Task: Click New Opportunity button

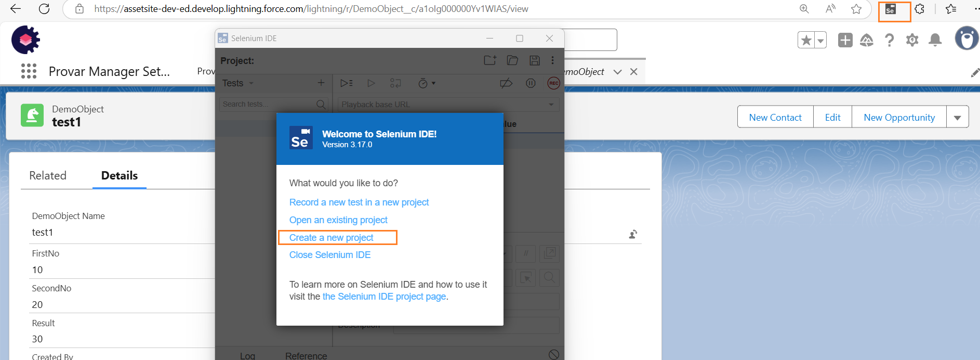Action: (x=899, y=117)
